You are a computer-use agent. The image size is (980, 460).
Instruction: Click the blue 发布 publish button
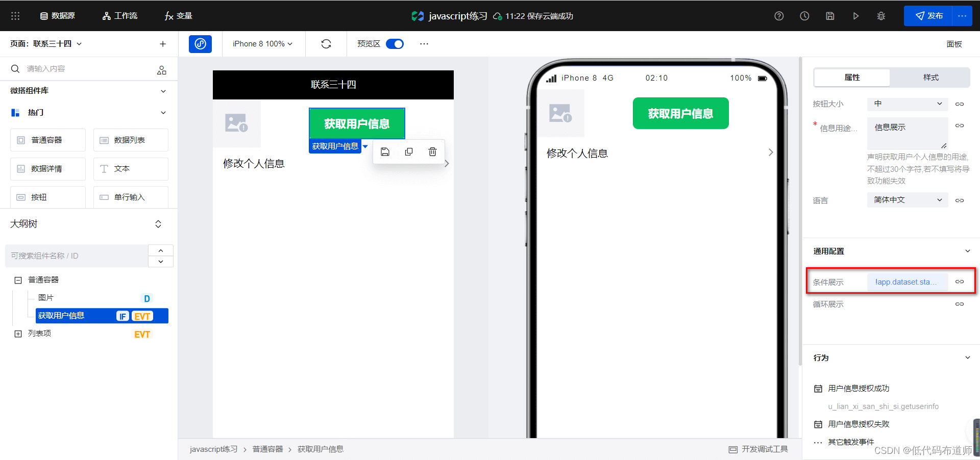(928, 16)
